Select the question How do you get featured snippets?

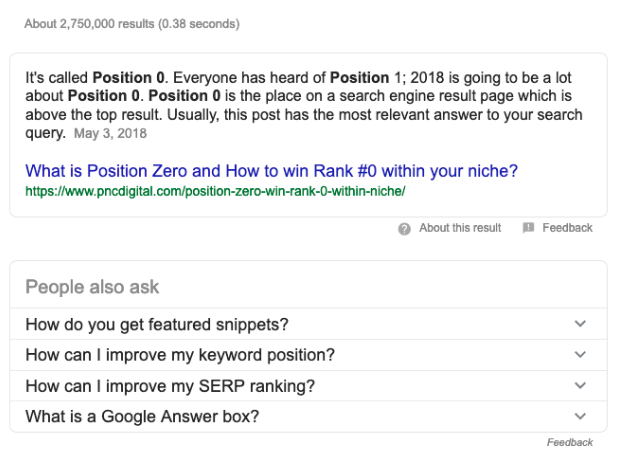point(156,325)
